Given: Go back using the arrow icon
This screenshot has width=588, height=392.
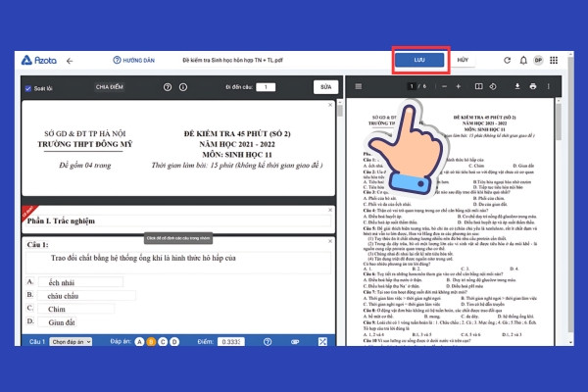Looking at the screenshot, I should [70, 61].
